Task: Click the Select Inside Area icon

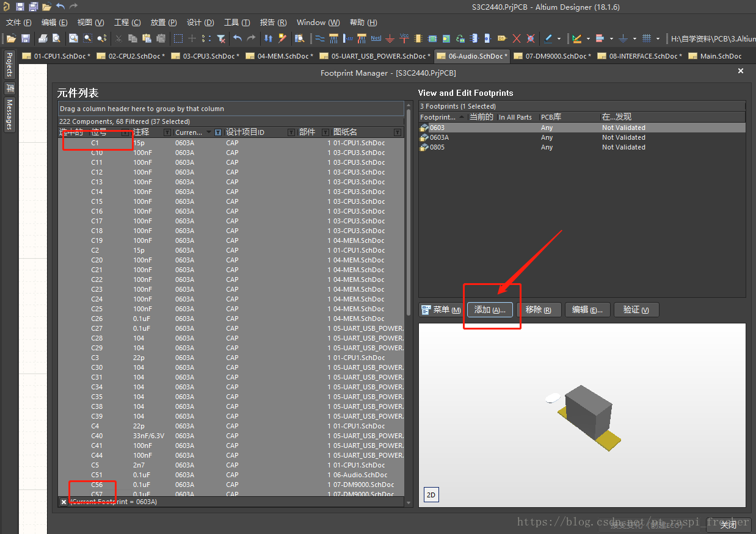Action: pyautogui.click(x=178, y=38)
